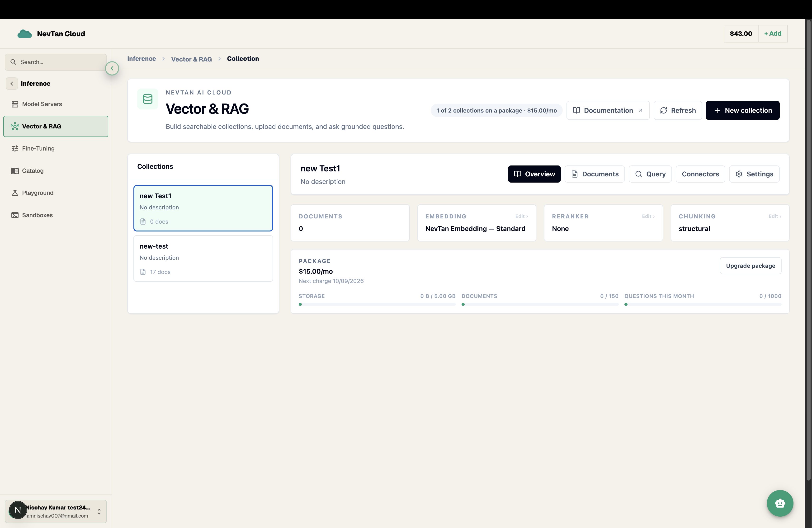Switch to the Query tab
The height and width of the screenshot is (528, 812).
650,174
